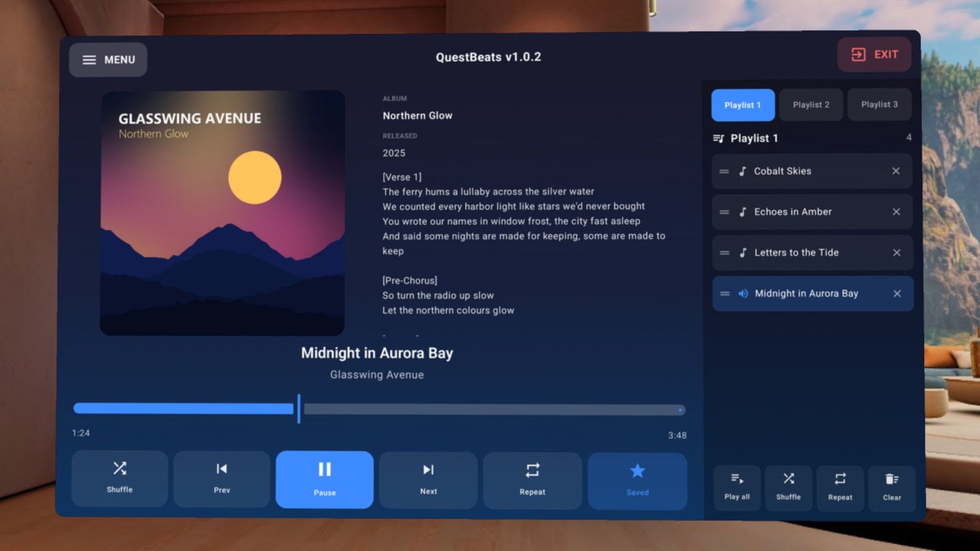Click the drag handle on Echoes in Amber
Image resolution: width=980 pixels, height=551 pixels.
[724, 212]
